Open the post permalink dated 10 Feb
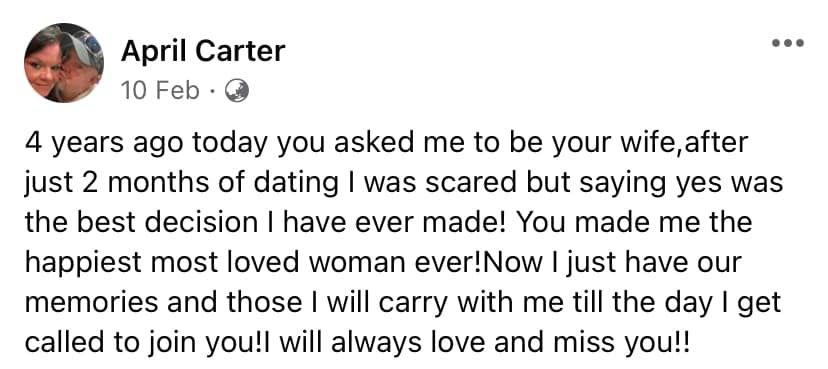 click(x=161, y=91)
